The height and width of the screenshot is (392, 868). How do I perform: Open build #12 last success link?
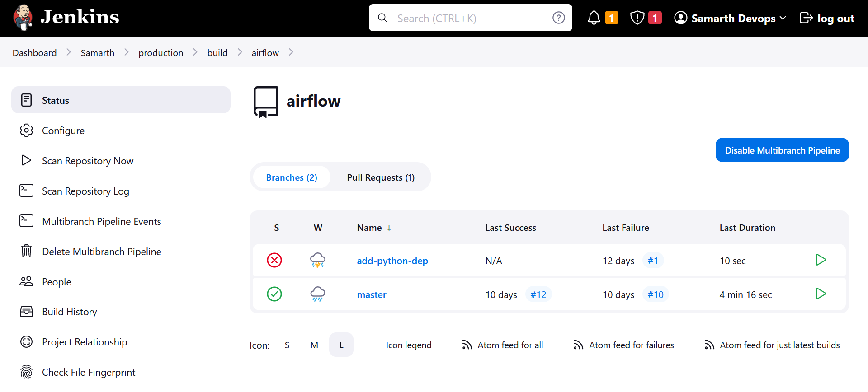pos(538,294)
